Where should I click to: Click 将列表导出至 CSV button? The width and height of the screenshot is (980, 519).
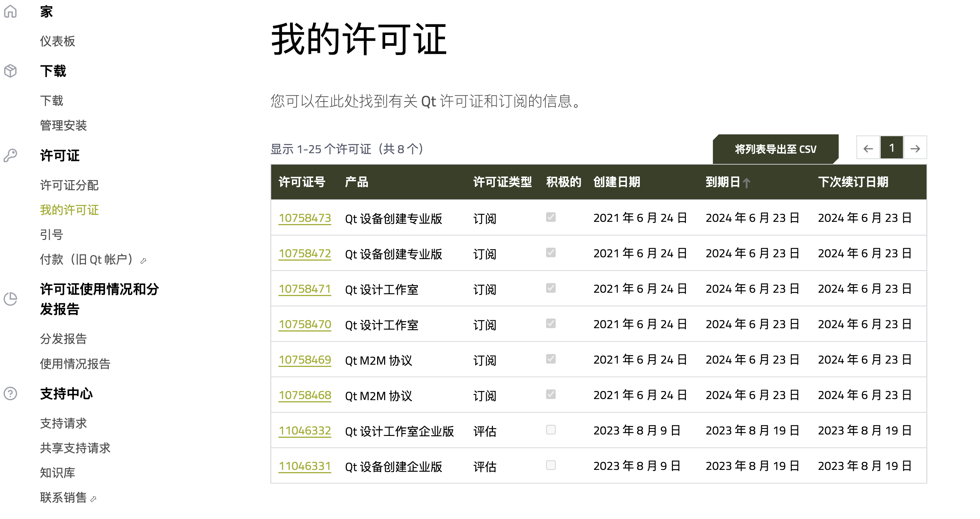coord(775,149)
